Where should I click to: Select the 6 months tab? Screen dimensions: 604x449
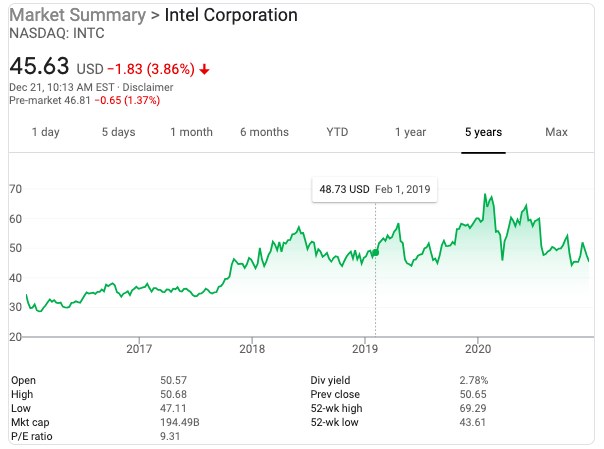[264, 132]
